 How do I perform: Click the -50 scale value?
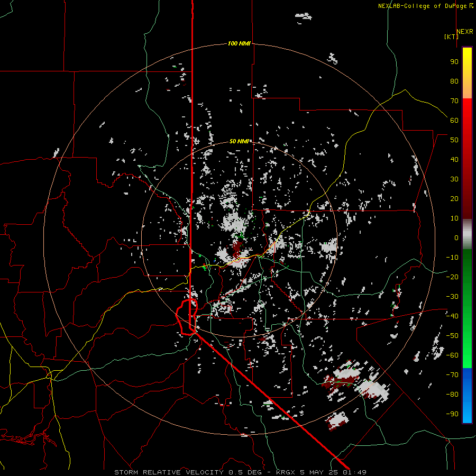[452, 336]
